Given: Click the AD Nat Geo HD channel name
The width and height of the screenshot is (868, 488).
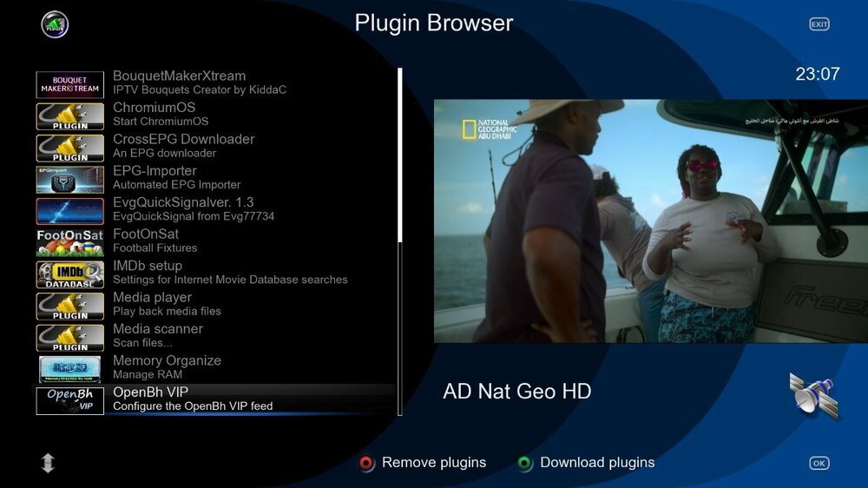Looking at the screenshot, I should (517, 392).
